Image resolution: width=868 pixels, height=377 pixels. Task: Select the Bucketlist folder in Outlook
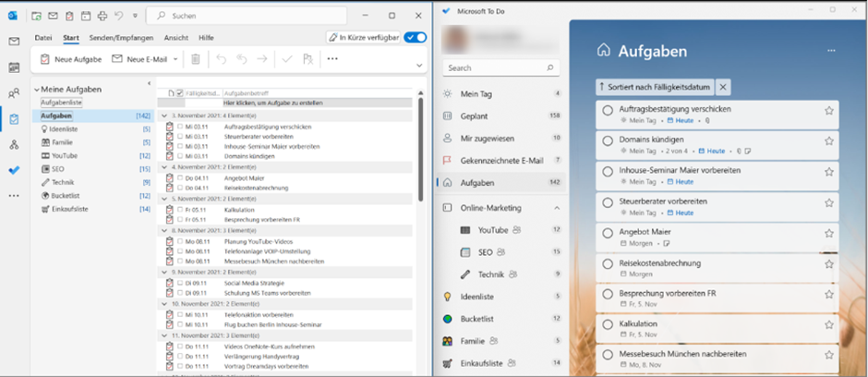click(x=93, y=195)
